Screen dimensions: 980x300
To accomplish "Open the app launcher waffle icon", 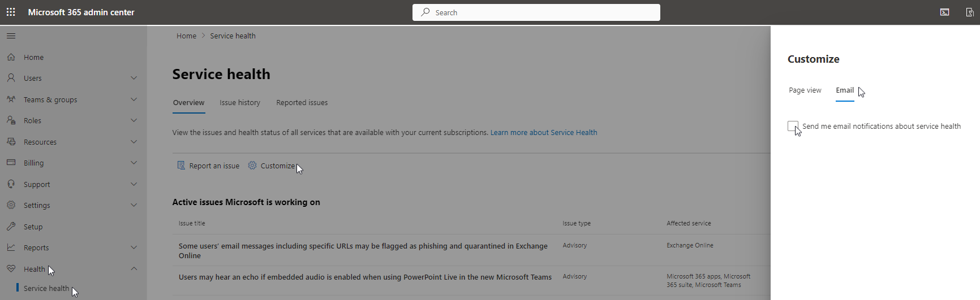I will tap(11, 12).
